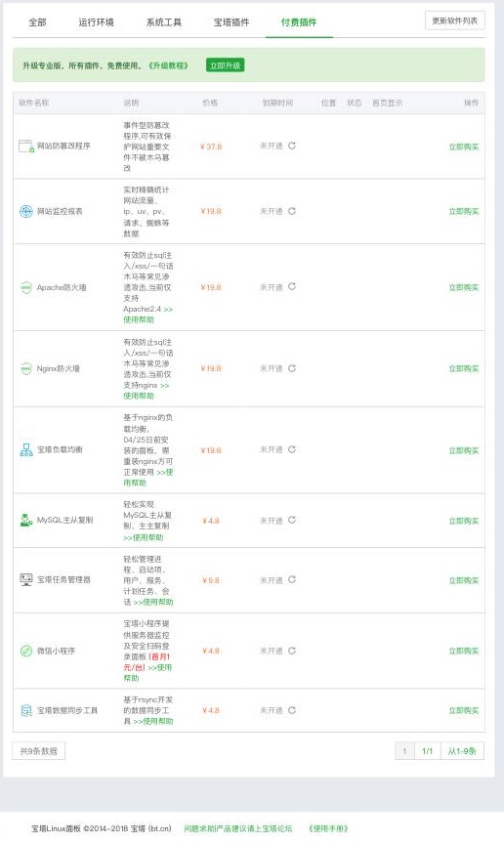
Task: Go to page 1 in pagination
Action: 404,750
